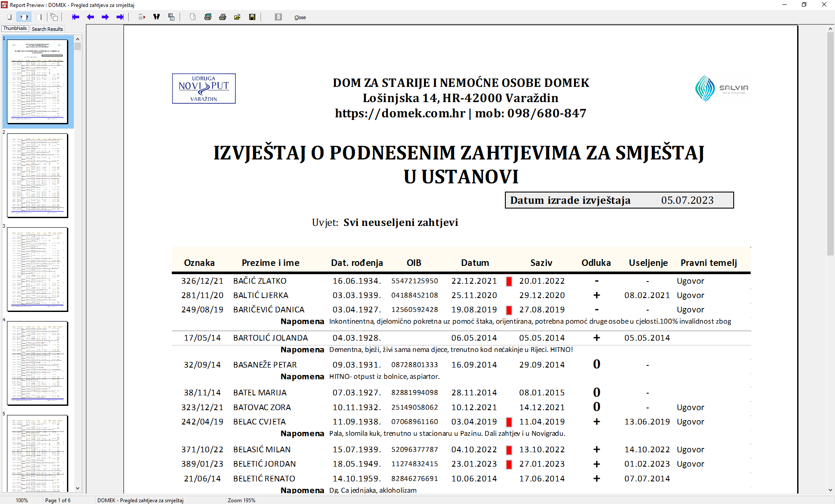835x504 pixels.
Task: Click the greyed cancel icon
Action: [x=278, y=17]
